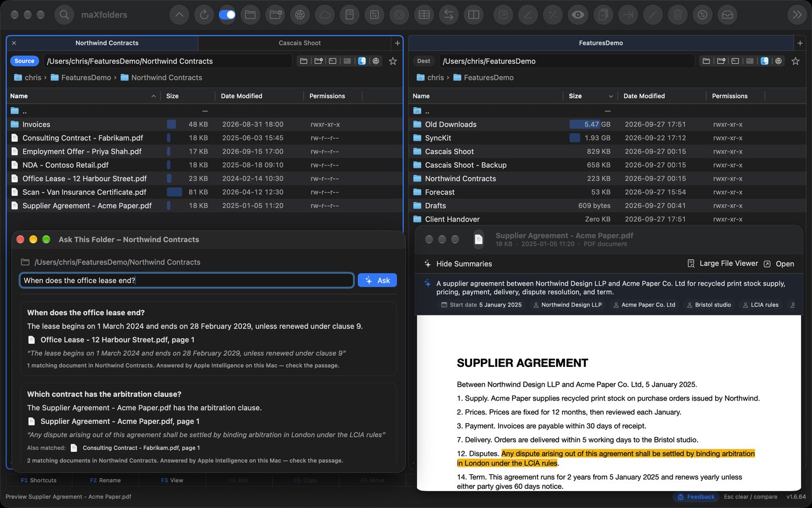Open the cloud icon in the top toolbar
The width and height of the screenshot is (812, 508).
coord(325,15)
